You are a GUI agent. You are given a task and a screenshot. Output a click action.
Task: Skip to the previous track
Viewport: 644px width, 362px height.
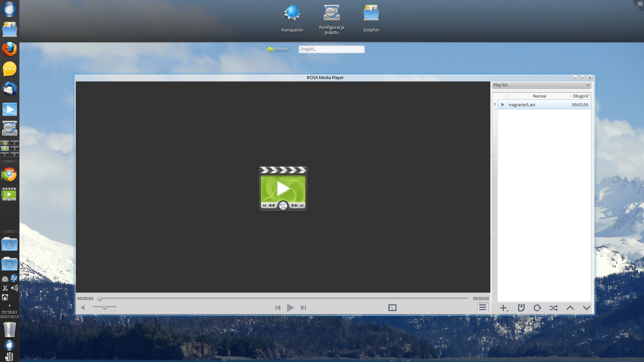278,308
